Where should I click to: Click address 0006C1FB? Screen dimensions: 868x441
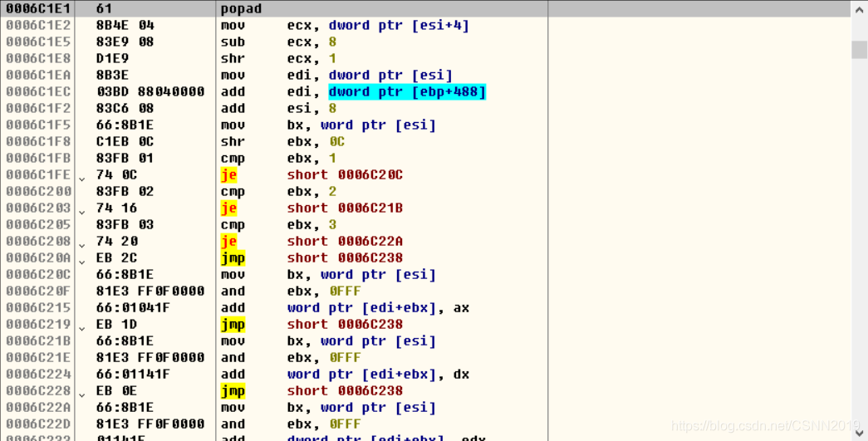[39, 159]
